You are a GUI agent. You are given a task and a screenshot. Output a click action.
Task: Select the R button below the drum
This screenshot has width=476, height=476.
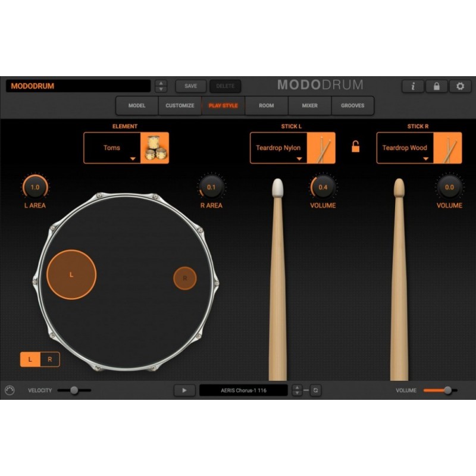pyautogui.click(x=50, y=359)
